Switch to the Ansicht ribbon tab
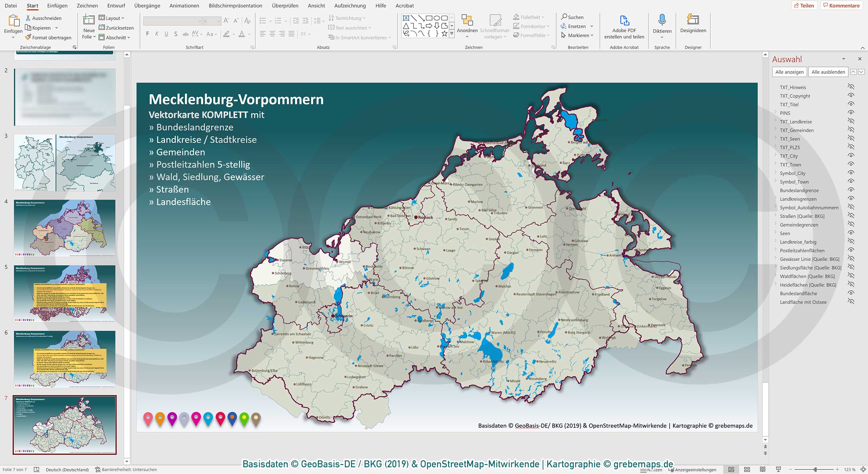Viewport: 868px width, 474px height. (x=316, y=6)
